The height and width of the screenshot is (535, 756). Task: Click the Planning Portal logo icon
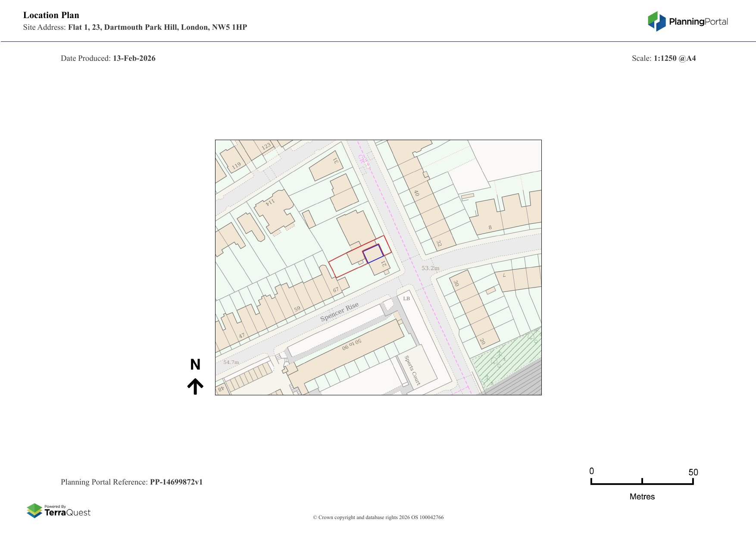pyautogui.click(x=657, y=21)
